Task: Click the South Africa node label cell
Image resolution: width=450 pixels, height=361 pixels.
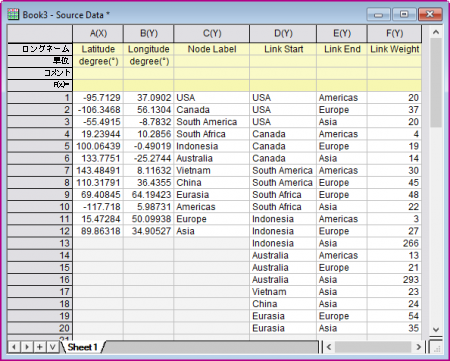Action: [212, 134]
